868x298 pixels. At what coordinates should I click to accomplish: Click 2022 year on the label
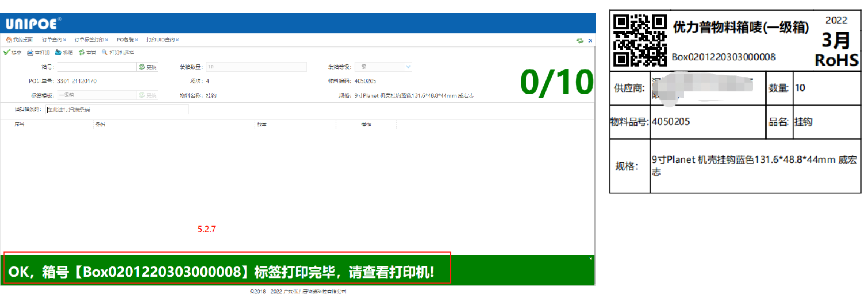836,21
